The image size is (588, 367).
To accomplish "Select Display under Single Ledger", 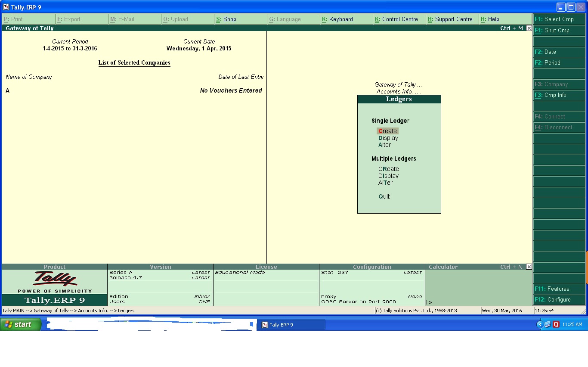I will click(388, 138).
